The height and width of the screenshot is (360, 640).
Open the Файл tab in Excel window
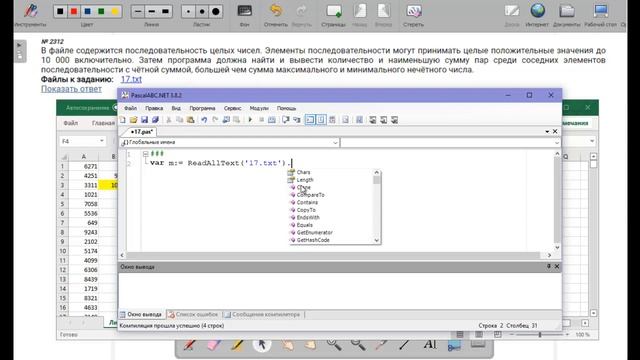71,123
